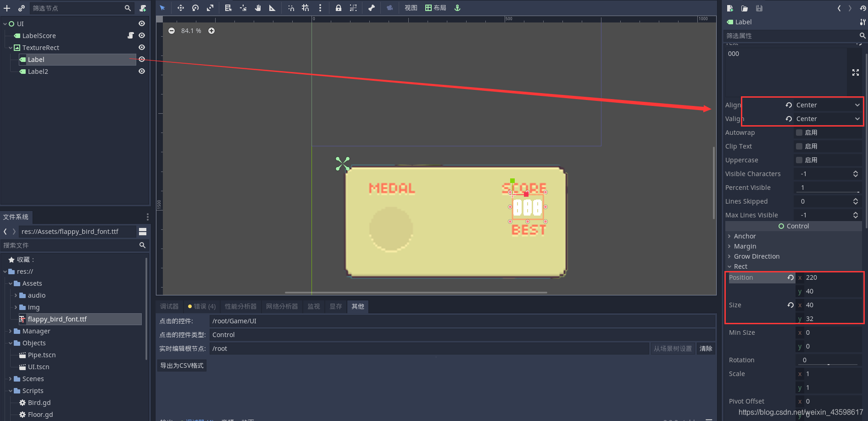Open script attached to LabelScore
This screenshot has width=868, height=421.
(131, 35)
